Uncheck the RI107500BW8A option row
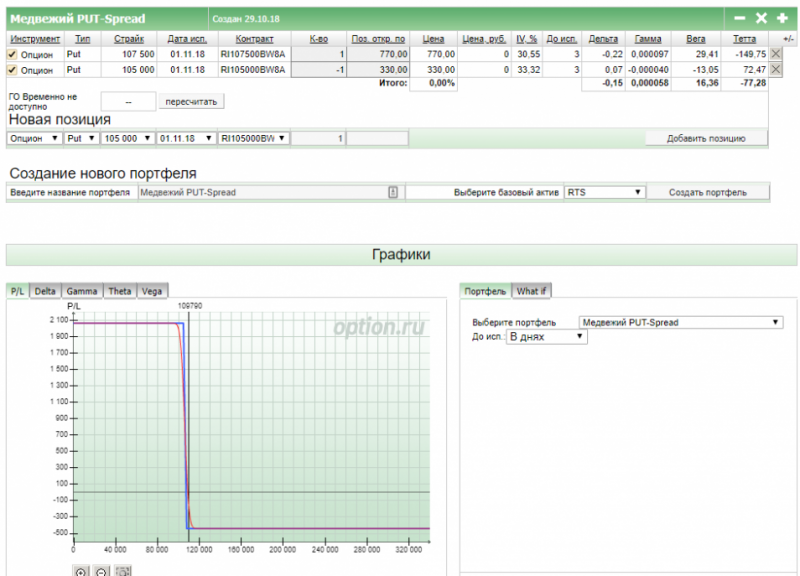Viewport: 800px width, 576px height. (x=12, y=54)
